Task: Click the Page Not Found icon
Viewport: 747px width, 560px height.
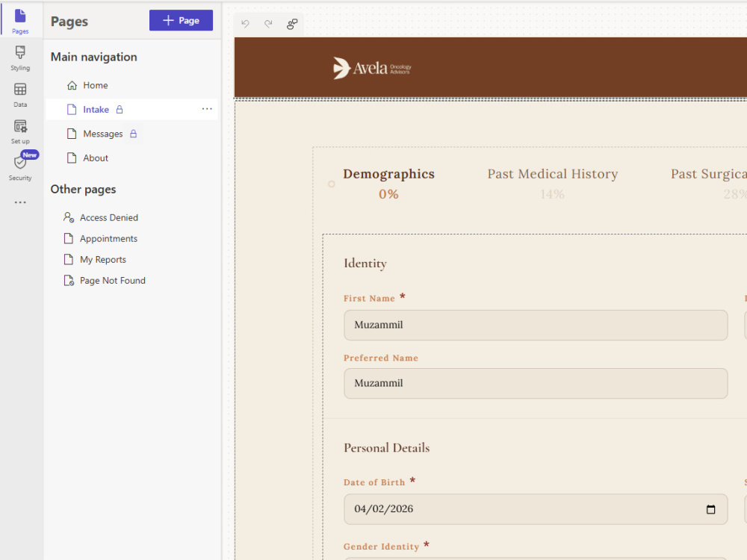Action: [x=69, y=281]
